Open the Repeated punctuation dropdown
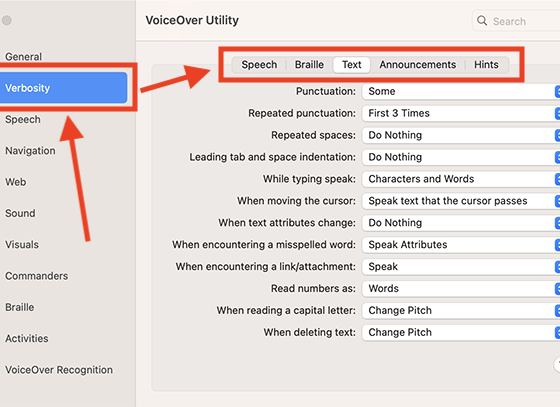560x407 pixels. click(x=461, y=113)
